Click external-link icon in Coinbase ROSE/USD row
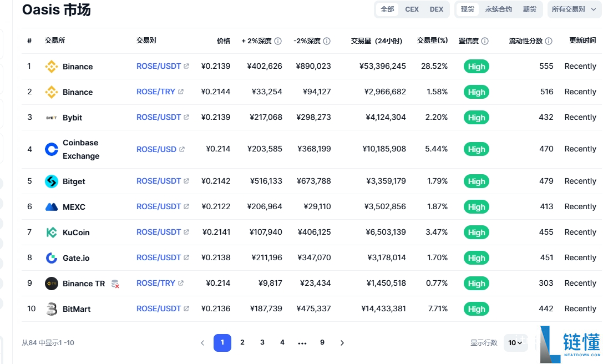The image size is (603, 364). 182,149
